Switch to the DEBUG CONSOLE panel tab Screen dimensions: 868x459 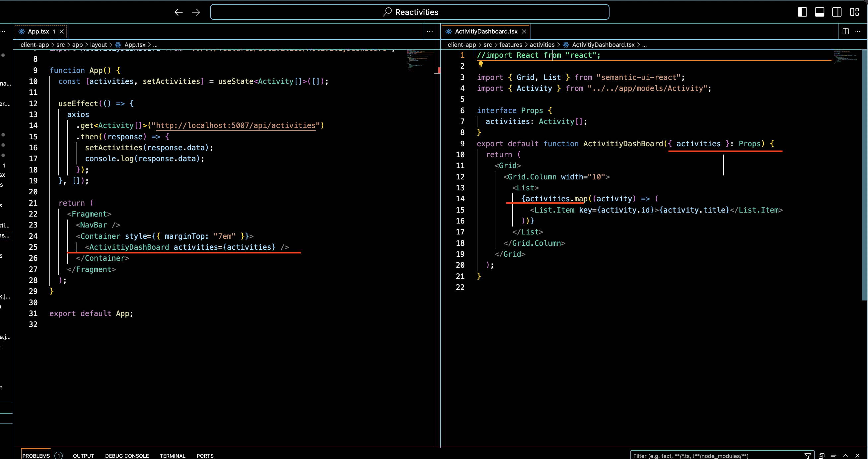click(127, 455)
